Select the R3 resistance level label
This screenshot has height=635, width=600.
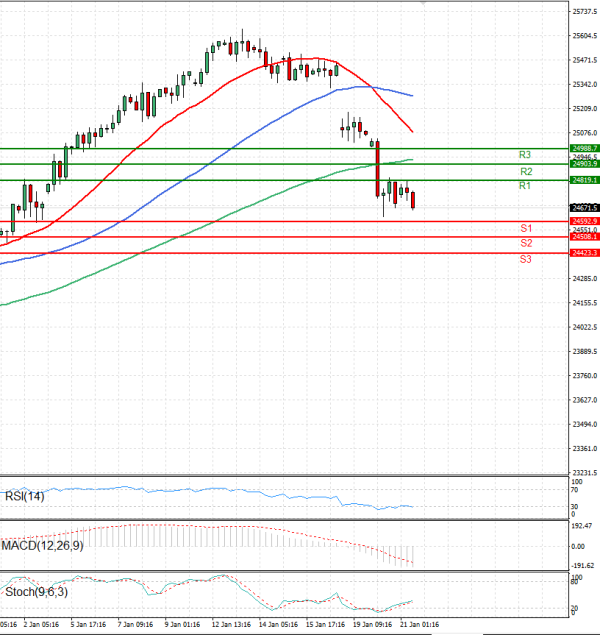pyautogui.click(x=524, y=155)
